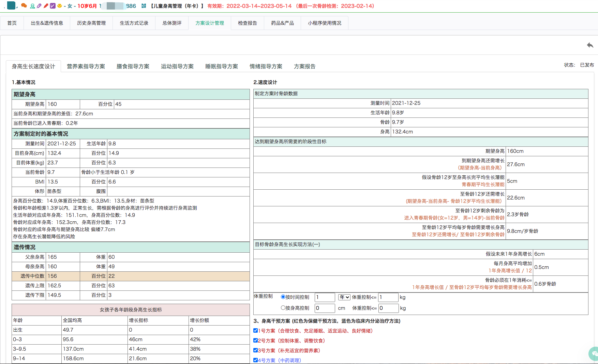Open the 出生&遗传信息 tab
Viewport: 598px width, 364px height.
(47, 23)
